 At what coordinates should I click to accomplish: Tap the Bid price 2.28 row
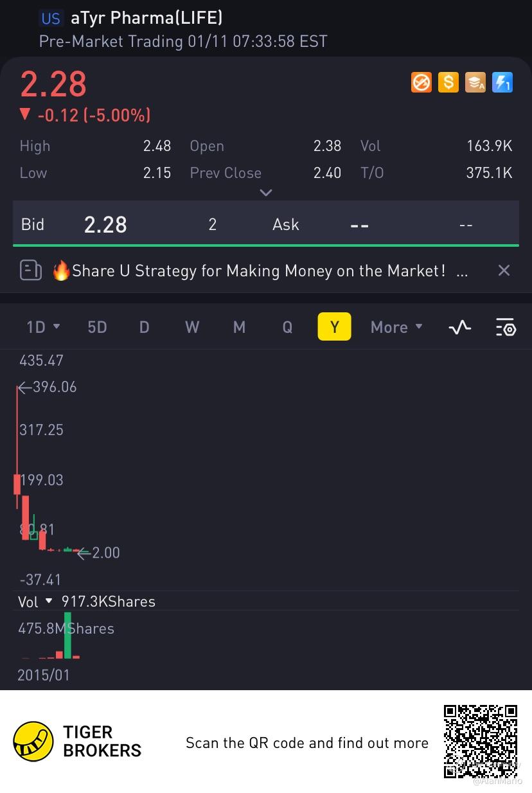click(x=105, y=224)
